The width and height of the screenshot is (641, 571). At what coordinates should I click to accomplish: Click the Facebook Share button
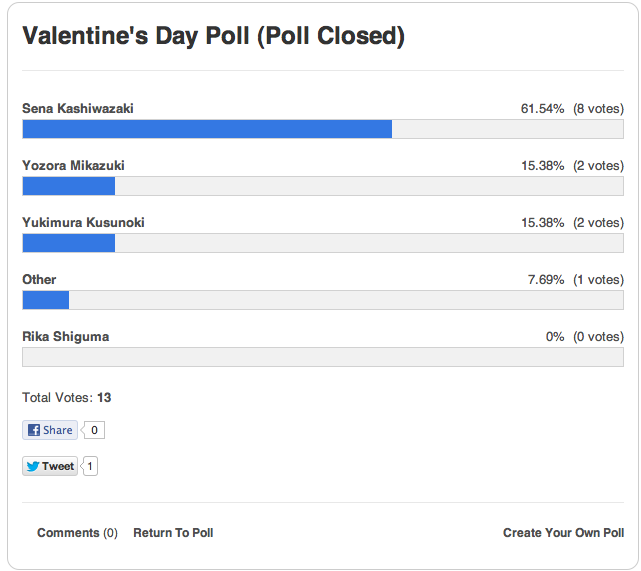(x=50, y=430)
